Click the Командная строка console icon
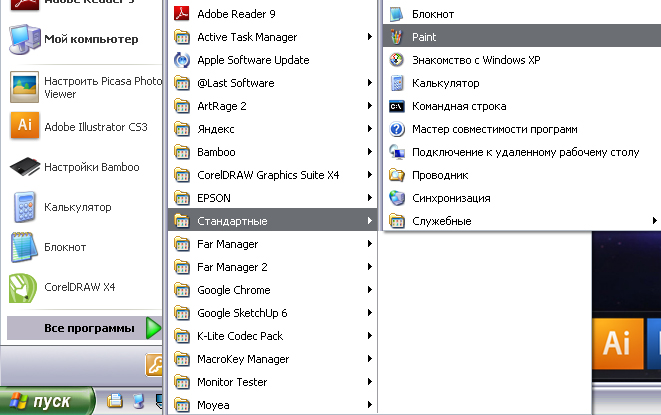 pos(396,106)
